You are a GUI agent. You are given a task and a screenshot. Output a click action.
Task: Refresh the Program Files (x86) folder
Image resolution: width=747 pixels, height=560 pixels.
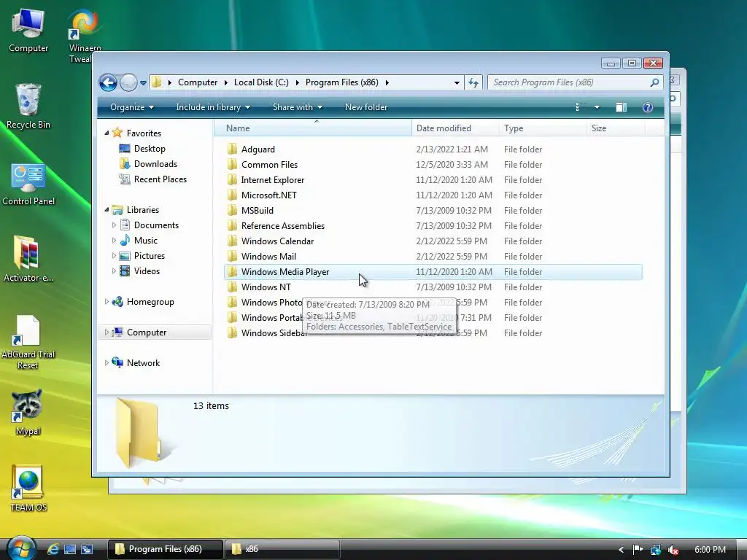[x=473, y=82]
